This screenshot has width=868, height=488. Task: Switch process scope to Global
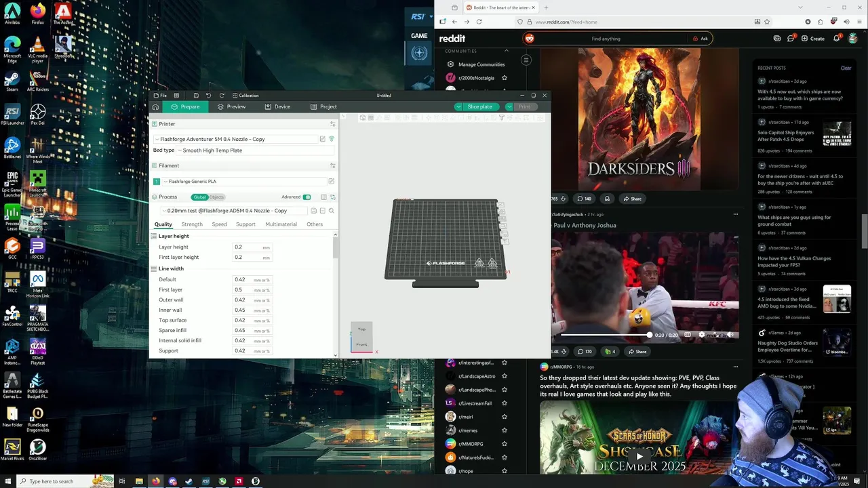click(199, 197)
